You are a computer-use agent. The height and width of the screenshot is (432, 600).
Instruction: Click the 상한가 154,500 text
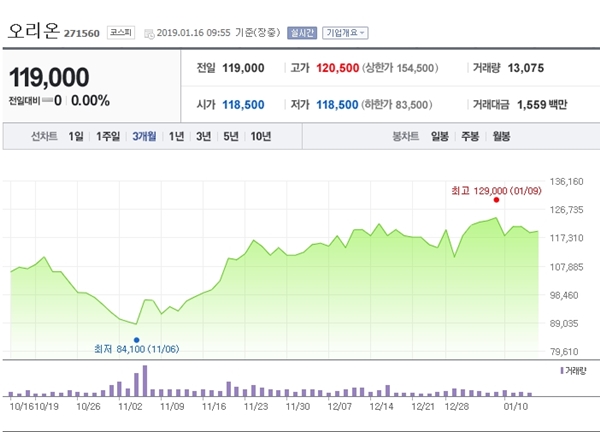(400, 68)
